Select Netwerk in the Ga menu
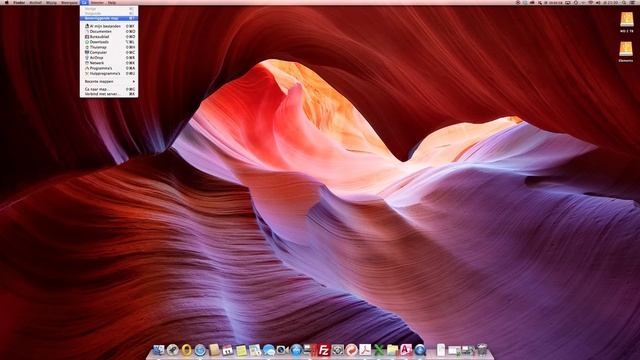This screenshot has height=360, width=640. click(x=109, y=63)
